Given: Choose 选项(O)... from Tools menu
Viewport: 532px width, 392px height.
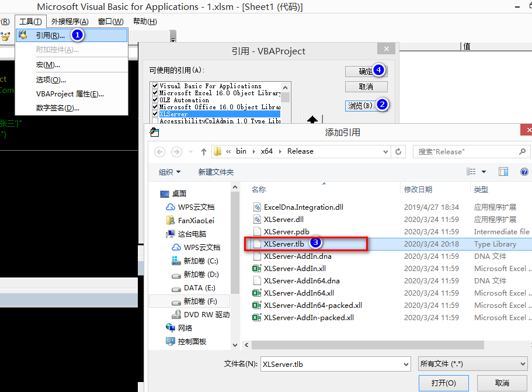Looking at the screenshot, I should tap(72, 80).
